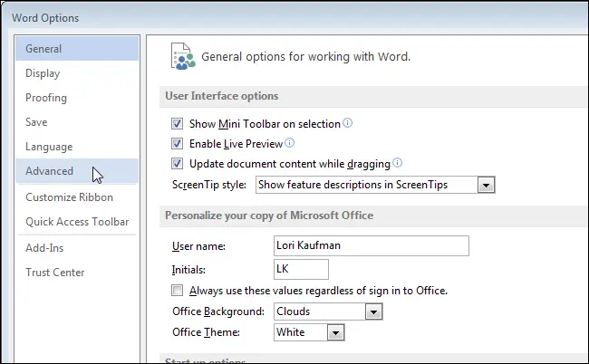Click the User name field
589x364 pixels.
372,245
